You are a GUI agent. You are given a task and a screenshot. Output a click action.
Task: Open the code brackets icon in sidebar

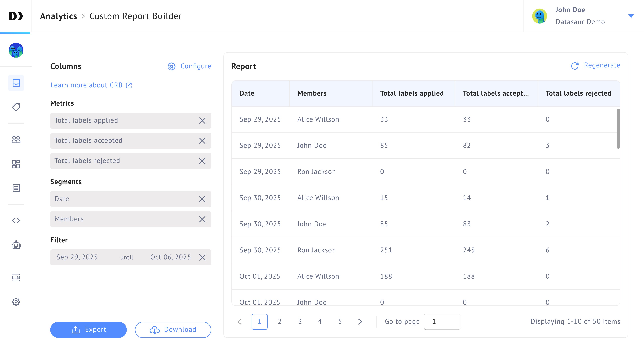coord(16,220)
